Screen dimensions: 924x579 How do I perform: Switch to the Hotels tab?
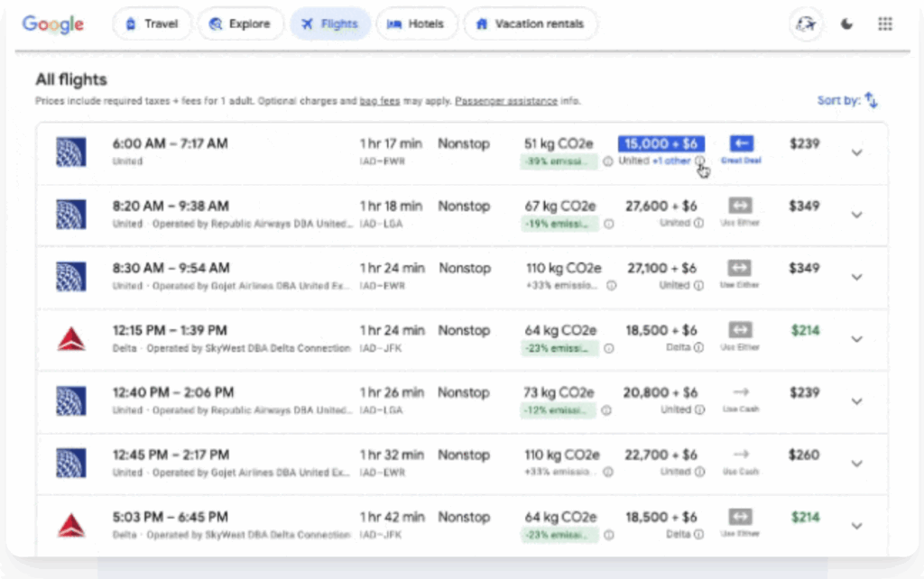point(416,24)
